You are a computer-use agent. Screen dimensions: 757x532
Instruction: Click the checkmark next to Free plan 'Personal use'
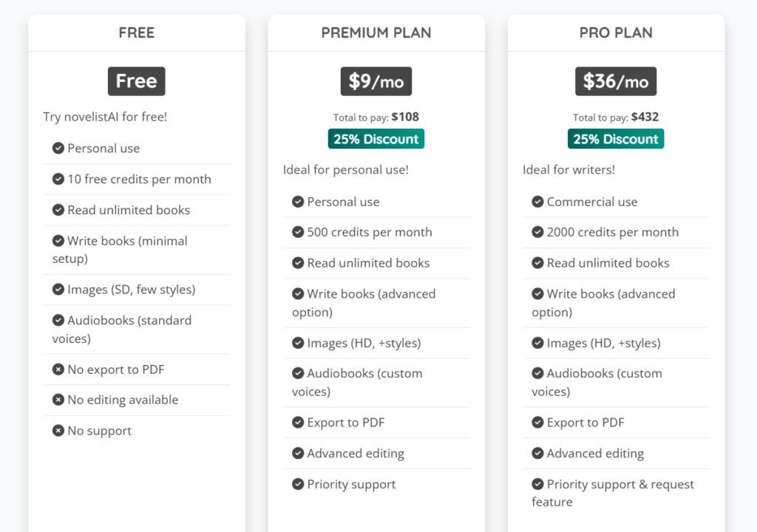coord(58,148)
